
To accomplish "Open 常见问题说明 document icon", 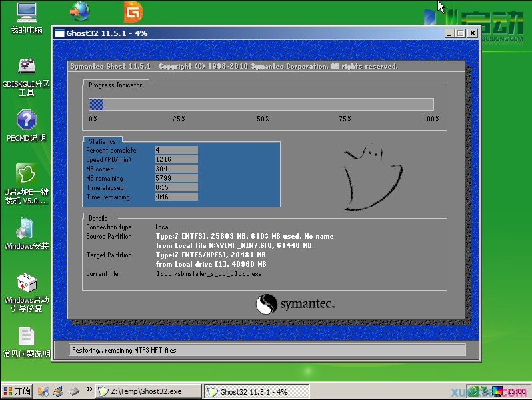I will pyautogui.click(x=27, y=343).
